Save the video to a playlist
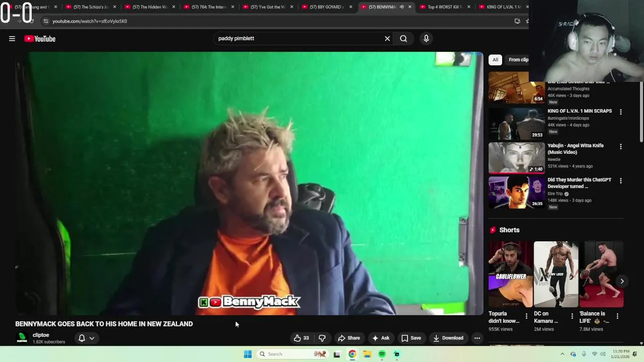Image resolution: width=644 pixels, height=362 pixels. tap(411, 338)
